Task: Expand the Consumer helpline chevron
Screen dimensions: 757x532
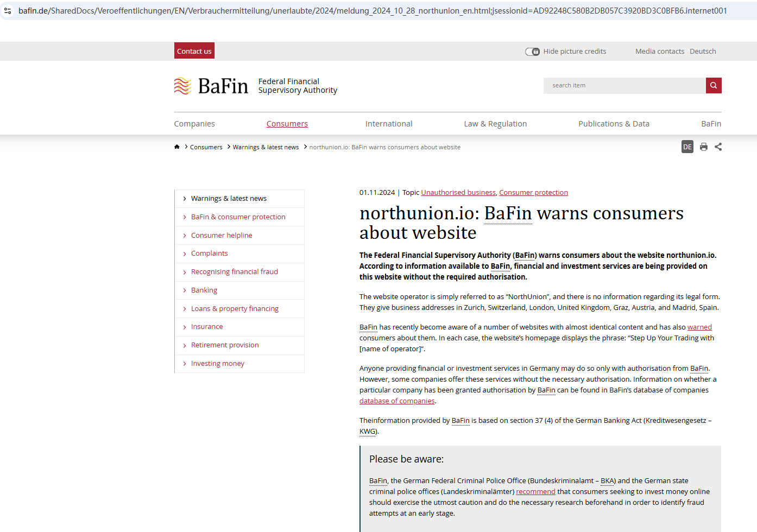Action: coord(185,236)
